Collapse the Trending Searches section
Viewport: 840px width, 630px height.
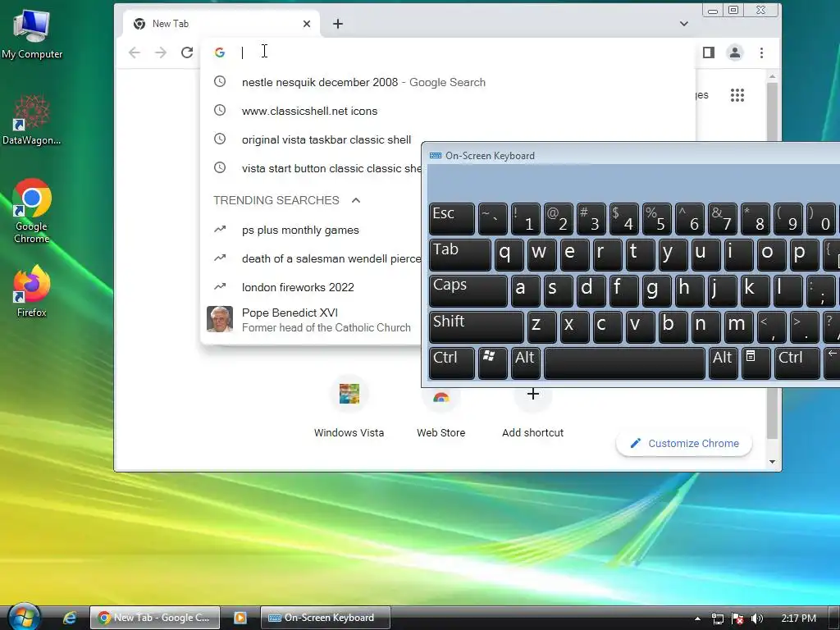pyautogui.click(x=356, y=200)
